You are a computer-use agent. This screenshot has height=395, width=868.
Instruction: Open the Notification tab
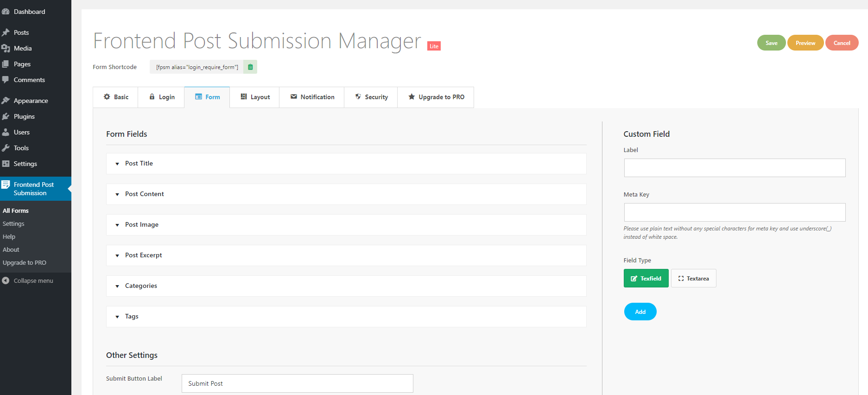[312, 97]
